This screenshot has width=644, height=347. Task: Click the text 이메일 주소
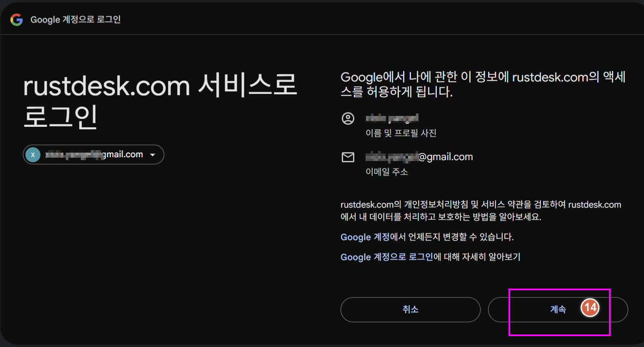(x=386, y=172)
